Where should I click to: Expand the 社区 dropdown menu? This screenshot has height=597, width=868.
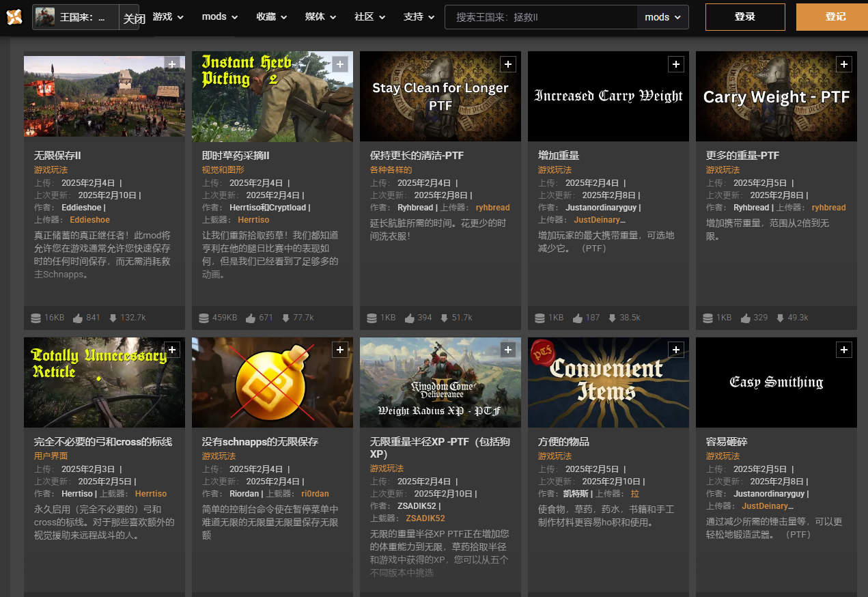point(370,17)
